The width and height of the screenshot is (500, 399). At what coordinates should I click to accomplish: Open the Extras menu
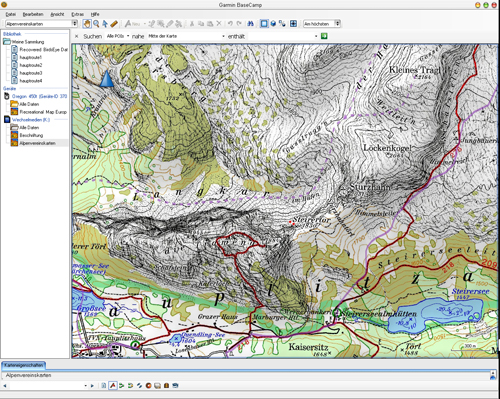[x=78, y=14]
